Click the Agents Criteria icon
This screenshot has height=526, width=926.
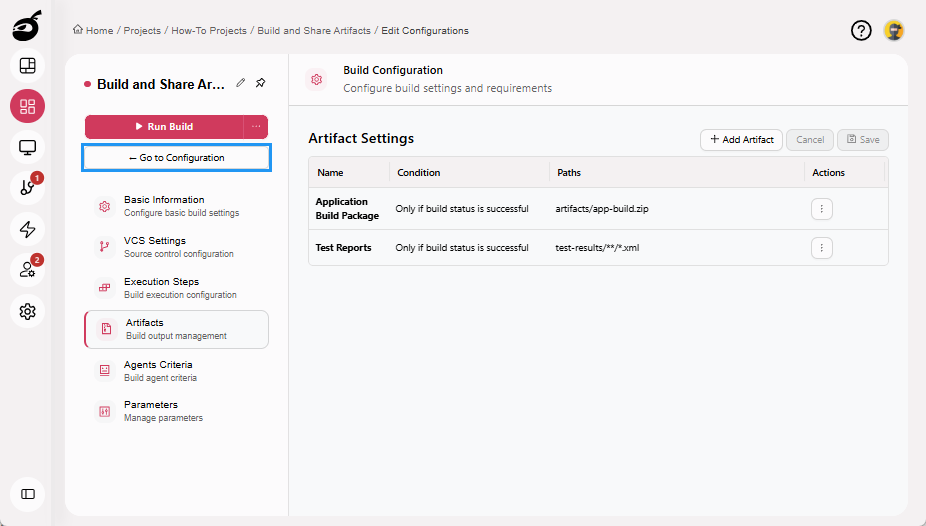tap(105, 370)
